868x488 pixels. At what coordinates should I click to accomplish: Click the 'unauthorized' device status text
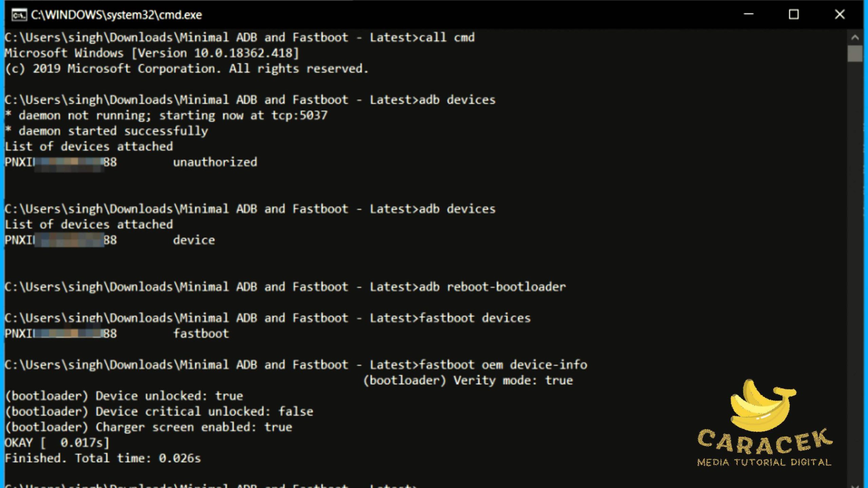(215, 162)
